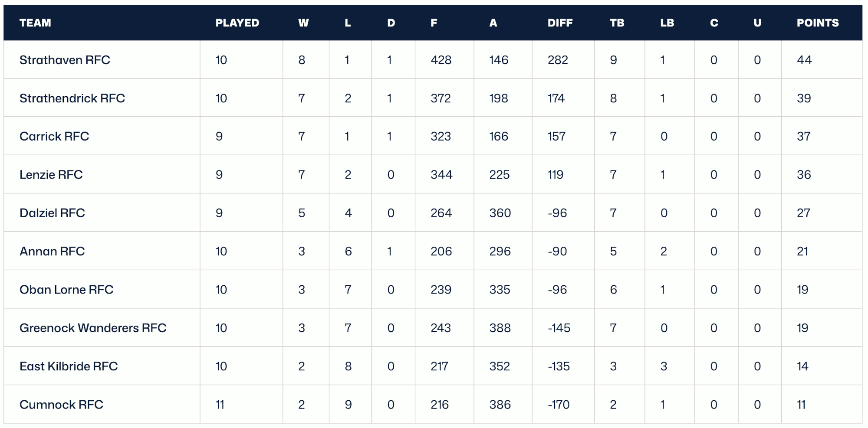Click the W column header
Viewport: 868px width, 428px height.
(303, 23)
